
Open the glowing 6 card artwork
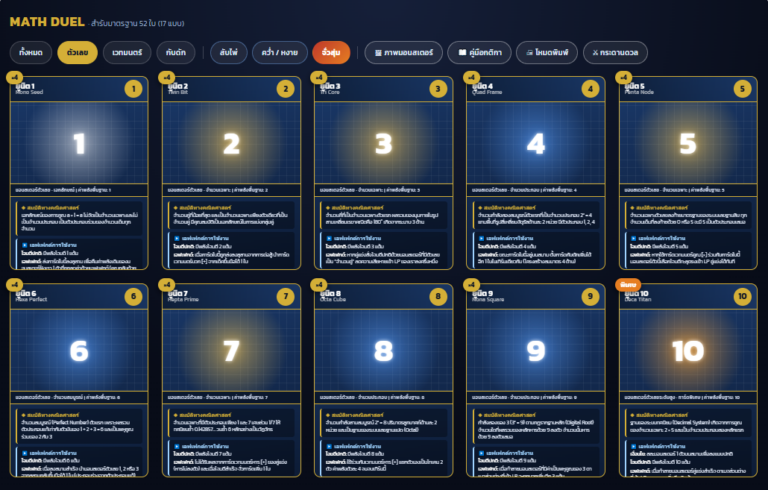(79, 350)
